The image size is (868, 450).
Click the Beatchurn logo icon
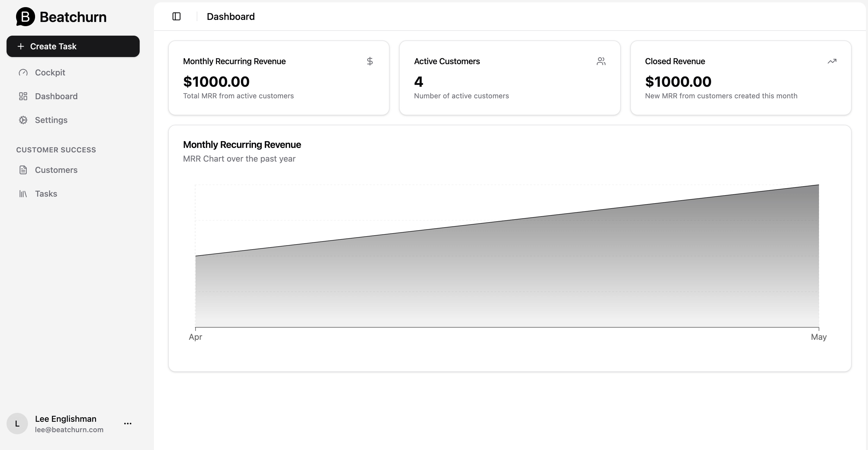tap(25, 17)
